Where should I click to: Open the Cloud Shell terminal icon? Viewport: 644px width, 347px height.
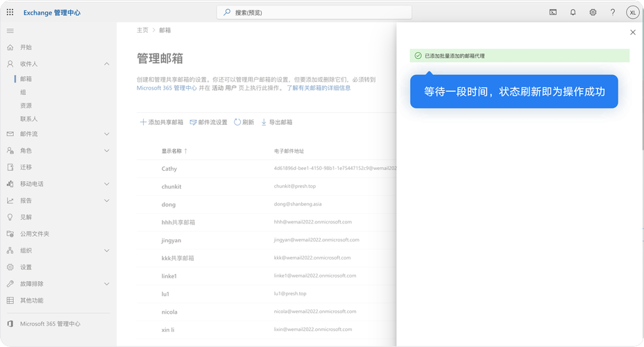553,12
